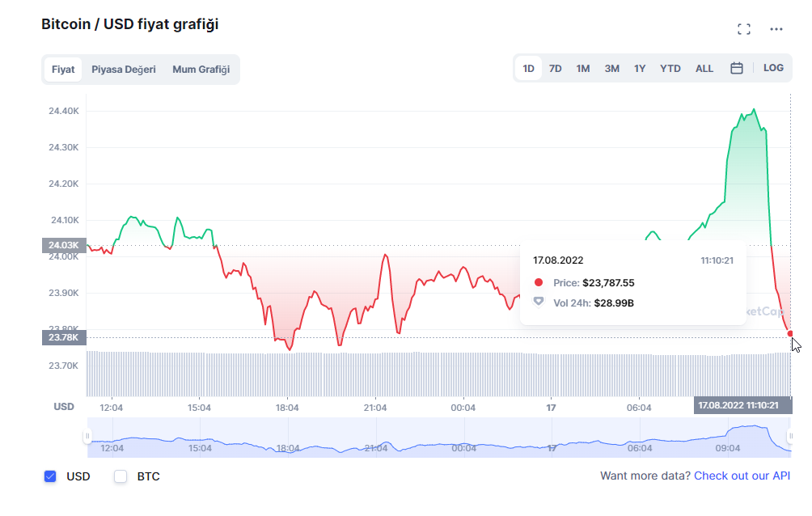The height and width of the screenshot is (516, 812).
Task: Select the Fiyat view button
Action: coord(63,70)
